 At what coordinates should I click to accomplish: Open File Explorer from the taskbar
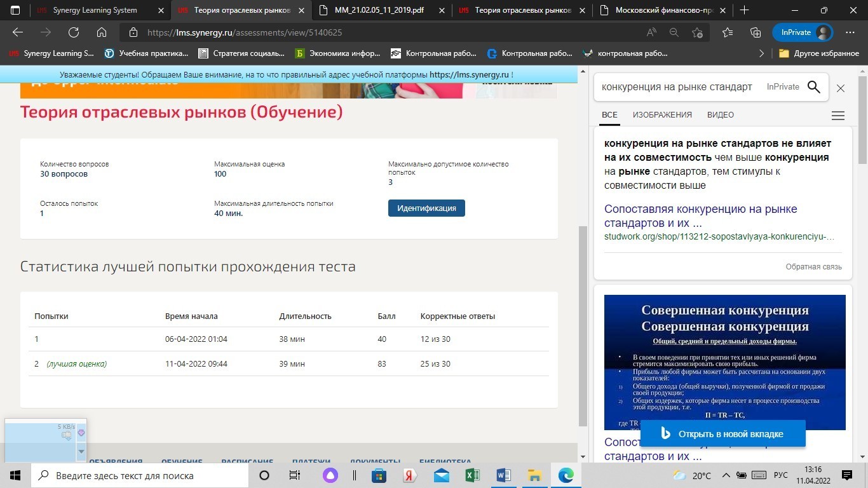point(535,475)
